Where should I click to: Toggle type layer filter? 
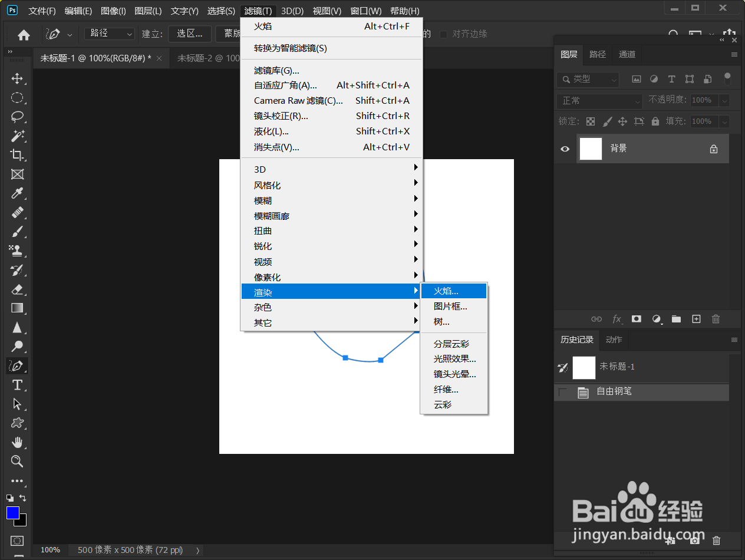[x=671, y=79]
